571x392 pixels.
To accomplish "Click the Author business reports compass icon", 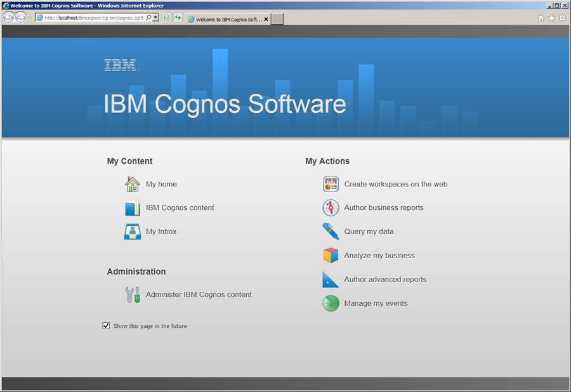I will [331, 208].
